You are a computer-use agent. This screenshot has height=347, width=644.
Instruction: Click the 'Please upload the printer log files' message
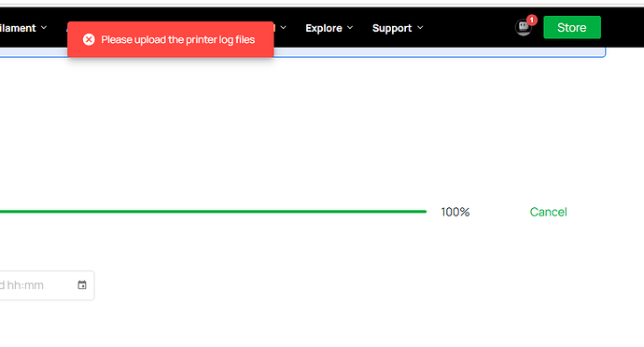coord(178,39)
